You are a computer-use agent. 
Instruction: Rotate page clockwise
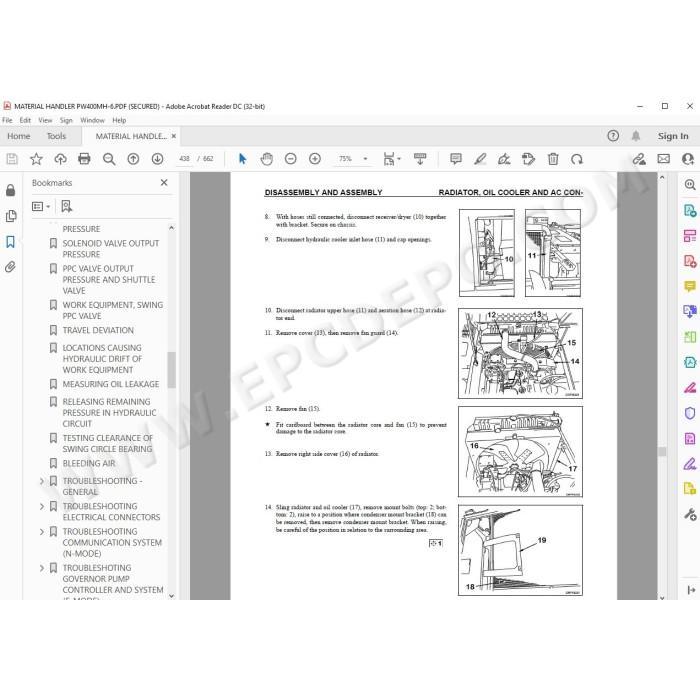[577, 159]
